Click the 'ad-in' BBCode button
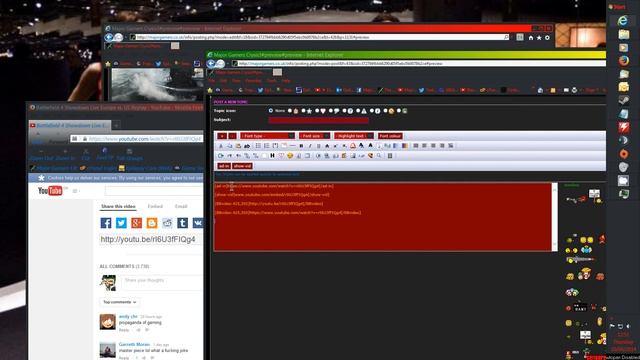The width and height of the screenshot is (640, 360). [x=224, y=166]
